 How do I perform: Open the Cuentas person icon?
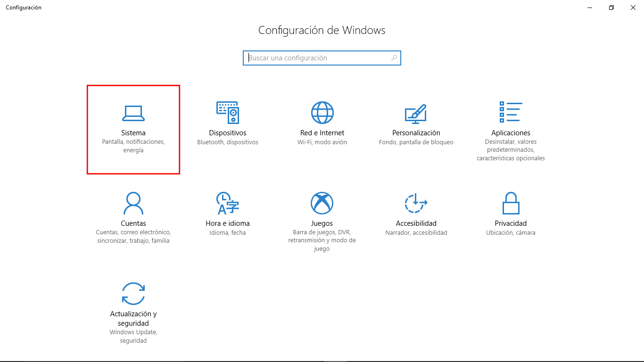(133, 203)
